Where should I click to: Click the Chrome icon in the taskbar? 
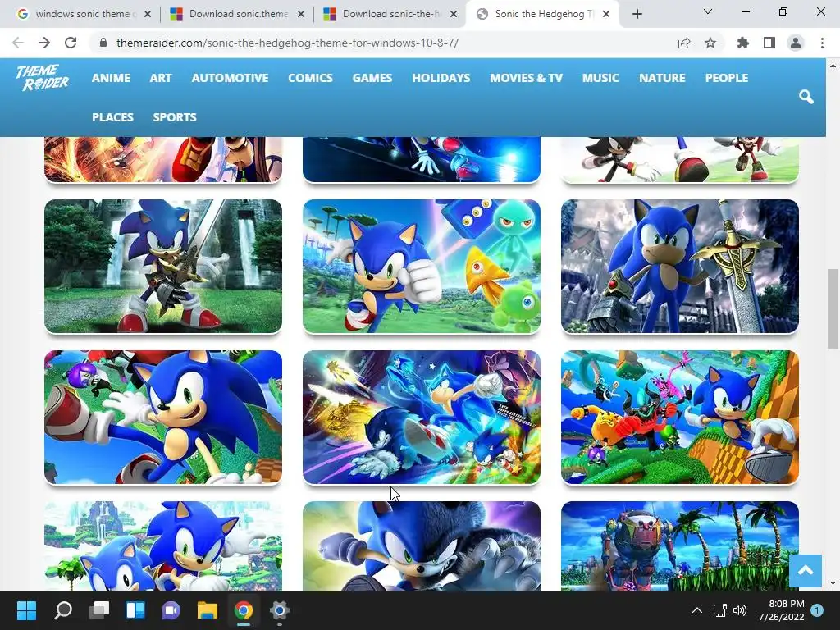click(243, 610)
